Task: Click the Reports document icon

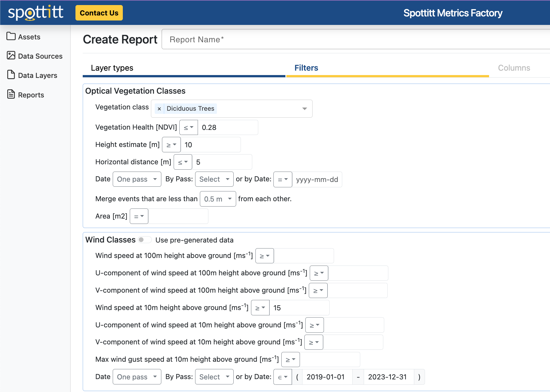Action: (11, 94)
